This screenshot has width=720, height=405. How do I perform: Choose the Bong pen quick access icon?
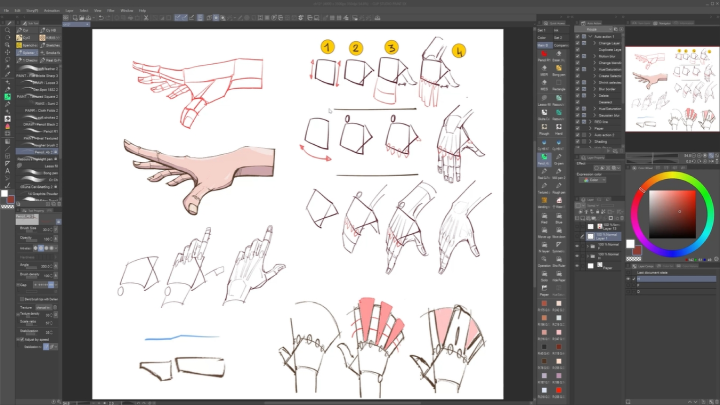tap(559, 70)
